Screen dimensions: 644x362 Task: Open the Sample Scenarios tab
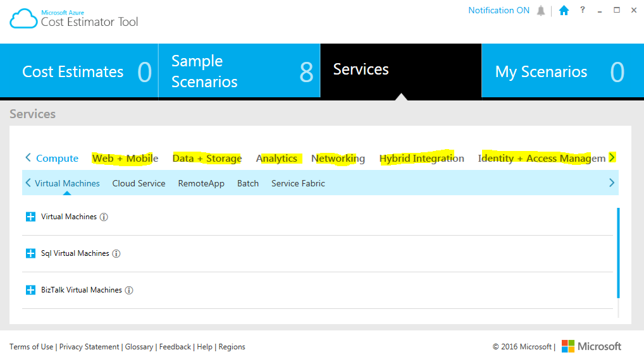[x=239, y=71]
